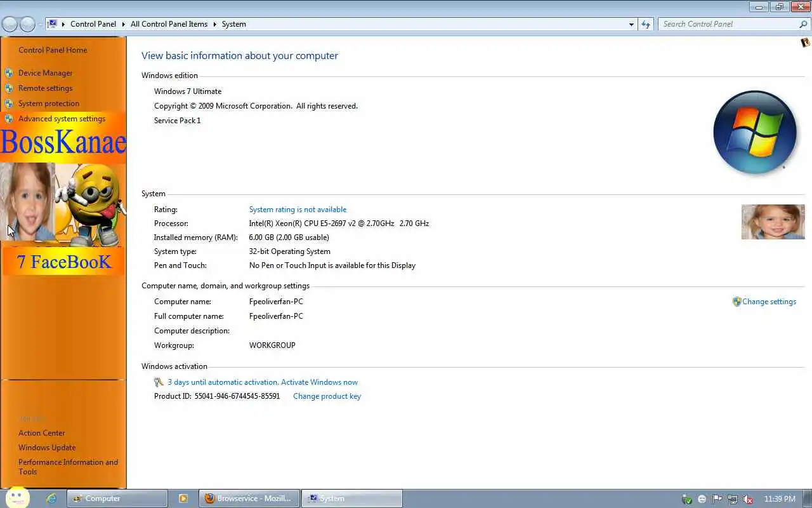Click the Change product key link
The height and width of the screenshot is (508, 812).
(x=327, y=396)
